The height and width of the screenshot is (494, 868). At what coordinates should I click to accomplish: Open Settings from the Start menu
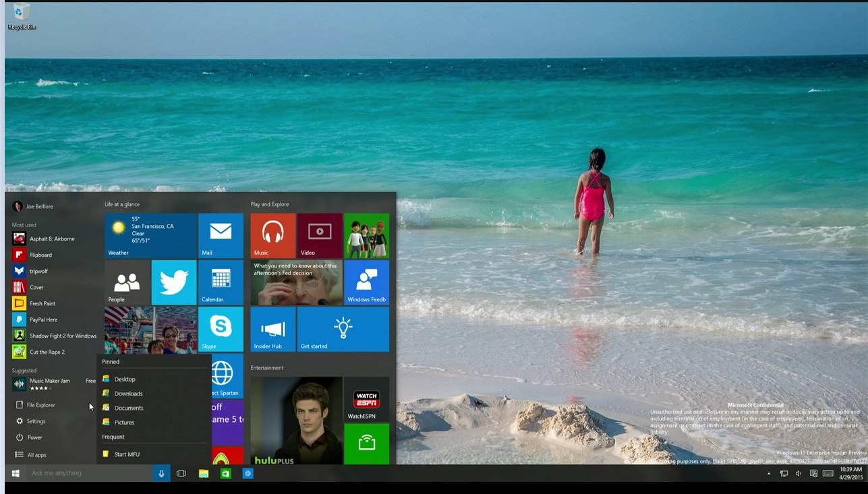point(36,421)
